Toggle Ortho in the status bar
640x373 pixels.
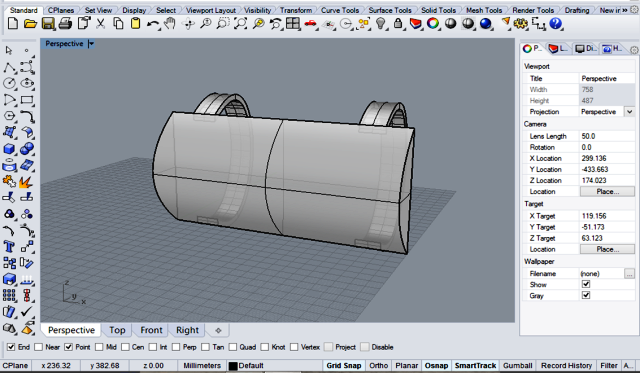click(379, 366)
